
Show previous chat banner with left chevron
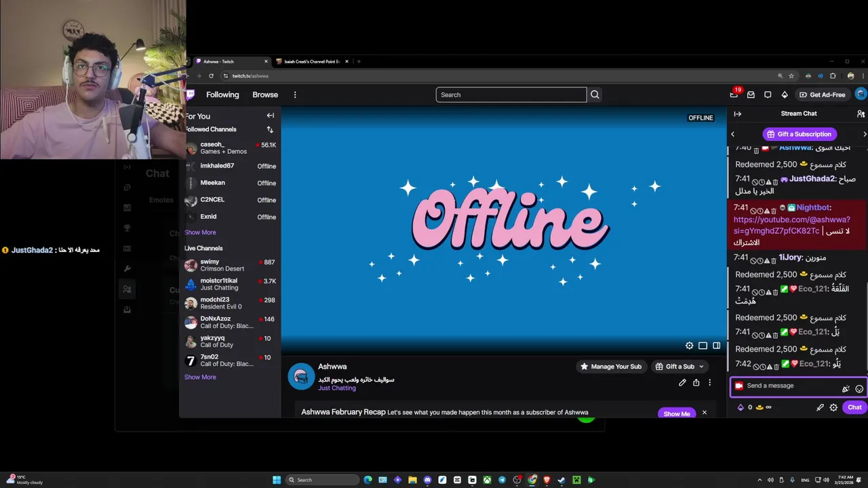pyautogui.click(x=732, y=134)
